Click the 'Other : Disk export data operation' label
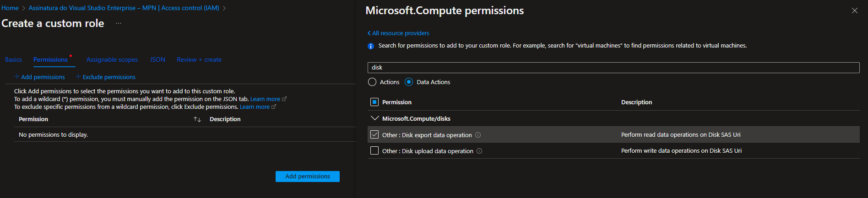Image resolution: width=868 pixels, height=198 pixels. [x=427, y=135]
